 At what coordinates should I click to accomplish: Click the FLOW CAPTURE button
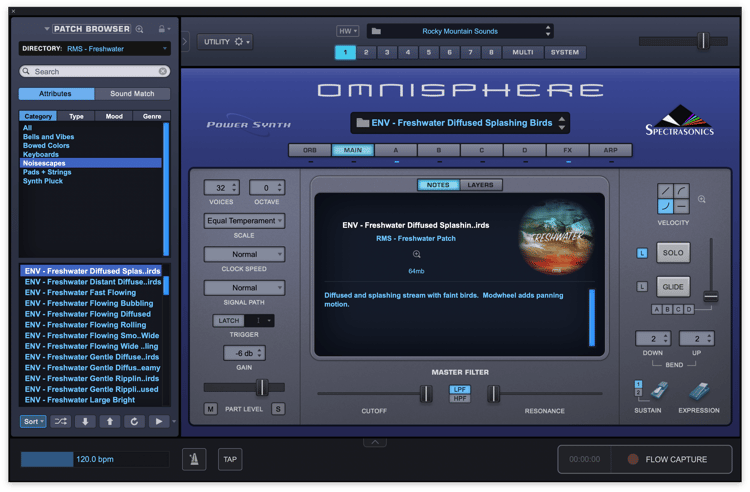tap(671, 459)
